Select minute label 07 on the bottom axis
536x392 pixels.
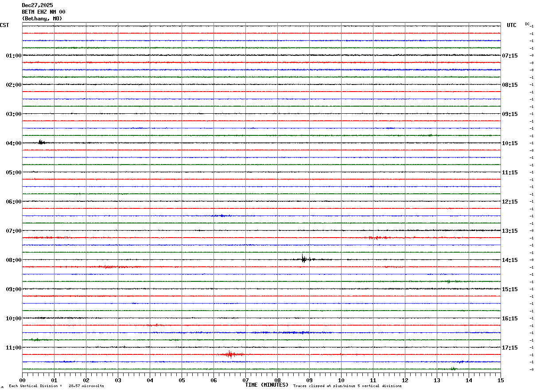[x=246, y=380]
